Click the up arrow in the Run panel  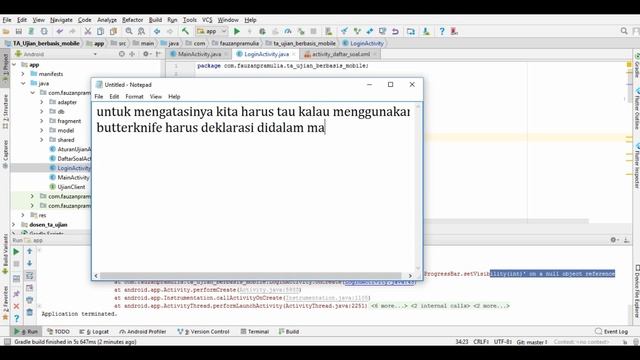(29, 251)
